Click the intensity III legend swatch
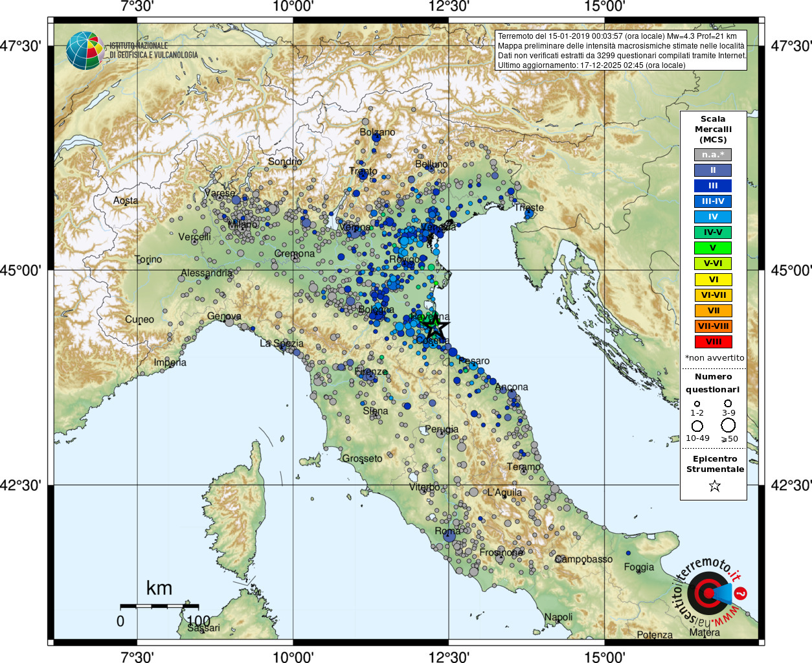Viewport: 812px width, 663px height. [x=713, y=186]
